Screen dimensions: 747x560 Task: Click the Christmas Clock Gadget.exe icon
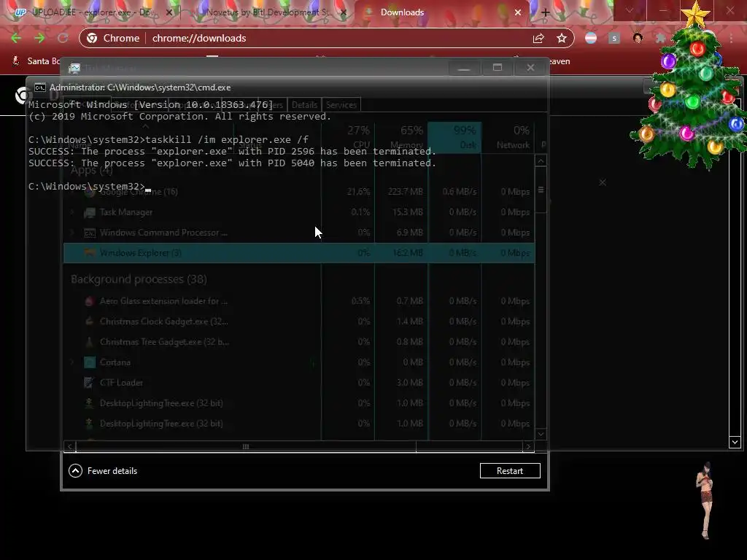point(90,322)
